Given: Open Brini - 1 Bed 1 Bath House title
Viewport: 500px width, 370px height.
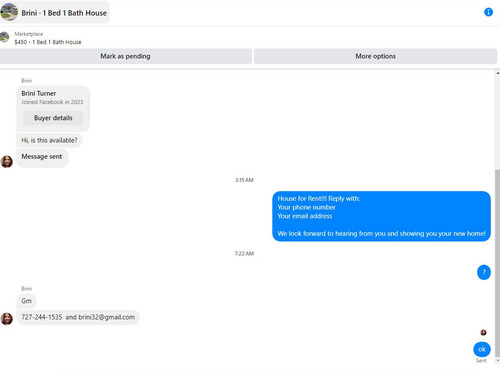Looking at the screenshot, I should pos(64,13).
